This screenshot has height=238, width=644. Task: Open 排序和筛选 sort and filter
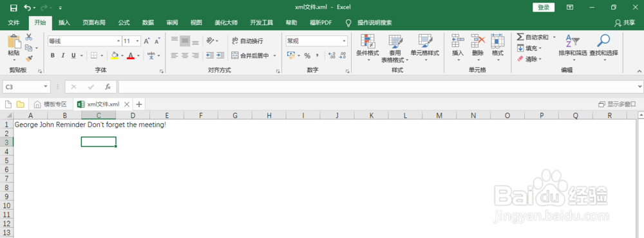pos(573,48)
